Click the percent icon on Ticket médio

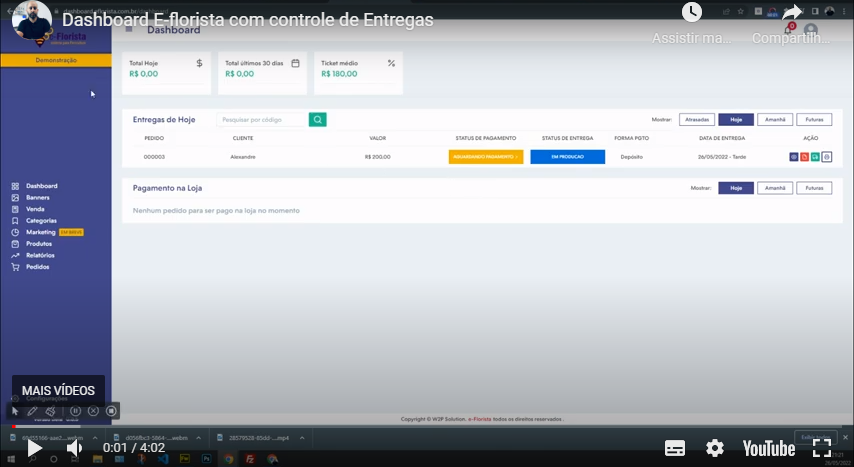[x=391, y=63]
